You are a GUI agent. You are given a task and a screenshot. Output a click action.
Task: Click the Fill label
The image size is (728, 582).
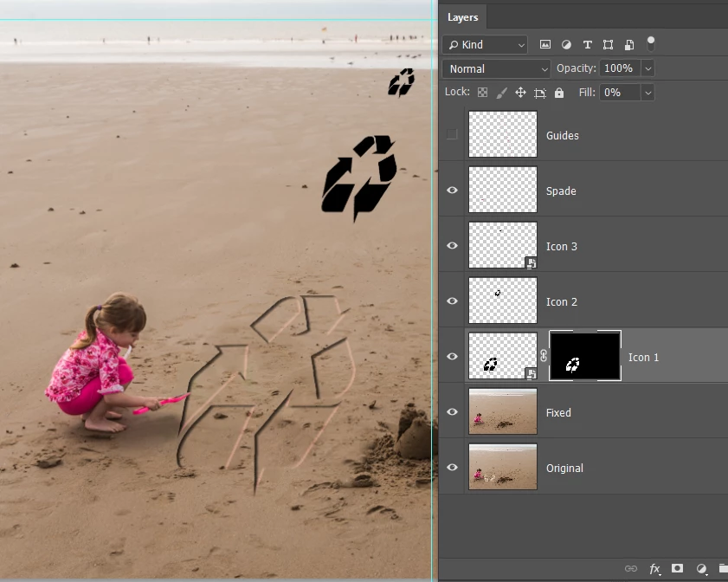point(587,93)
